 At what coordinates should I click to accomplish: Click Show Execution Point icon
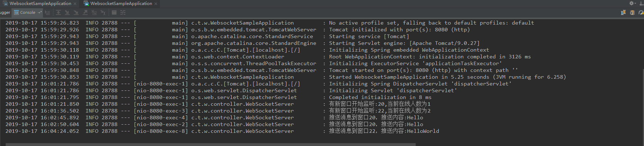(47, 12)
